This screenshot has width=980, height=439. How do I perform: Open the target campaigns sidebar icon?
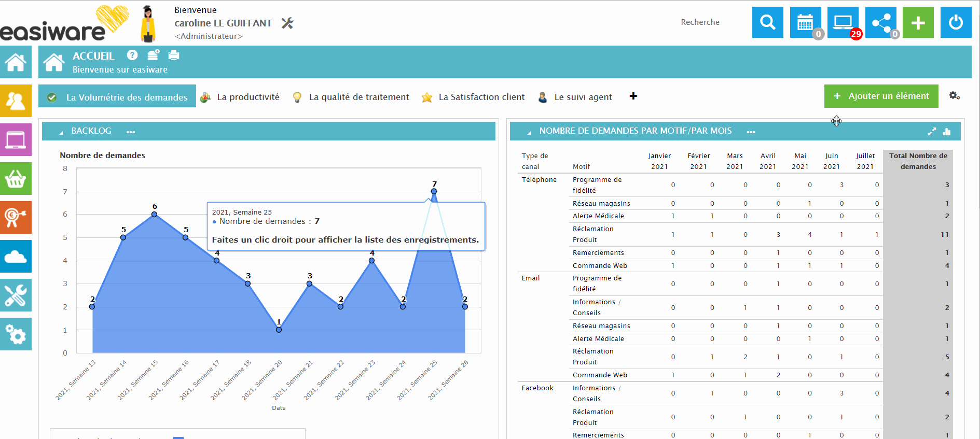coord(16,218)
